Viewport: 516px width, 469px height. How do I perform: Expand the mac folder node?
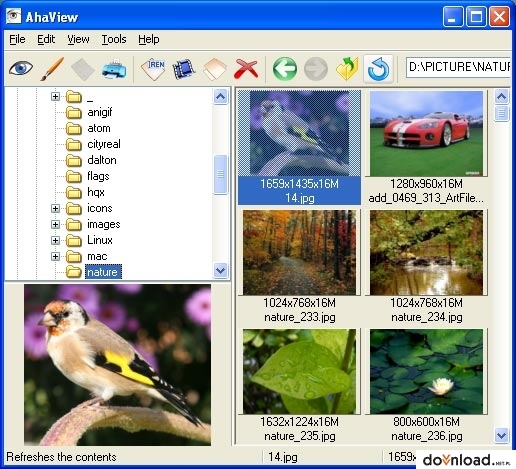click(x=55, y=256)
